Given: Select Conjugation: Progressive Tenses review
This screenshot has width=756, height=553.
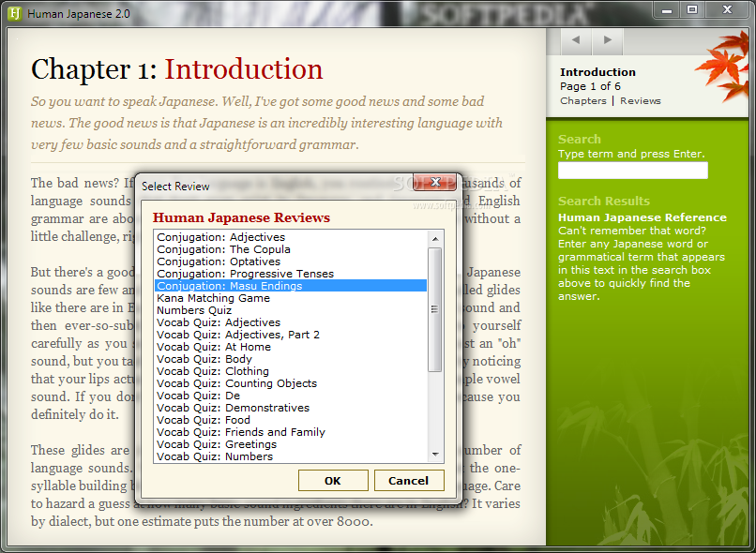Looking at the screenshot, I should pos(291,274).
